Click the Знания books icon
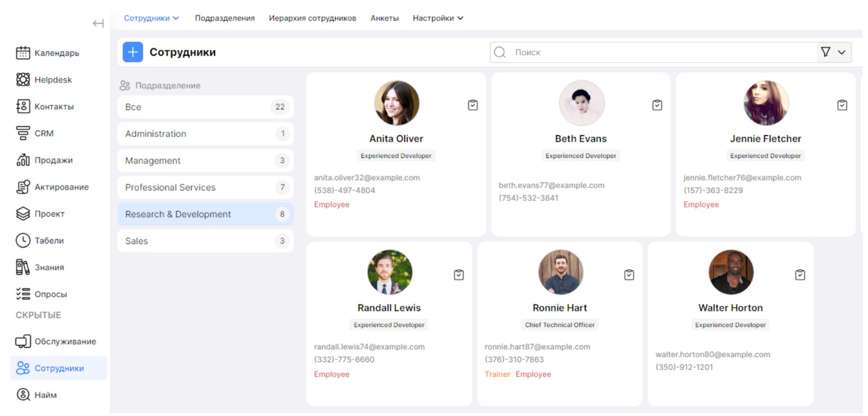Image resolution: width=868 pixels, height=416 pixels. click(23, 267)
